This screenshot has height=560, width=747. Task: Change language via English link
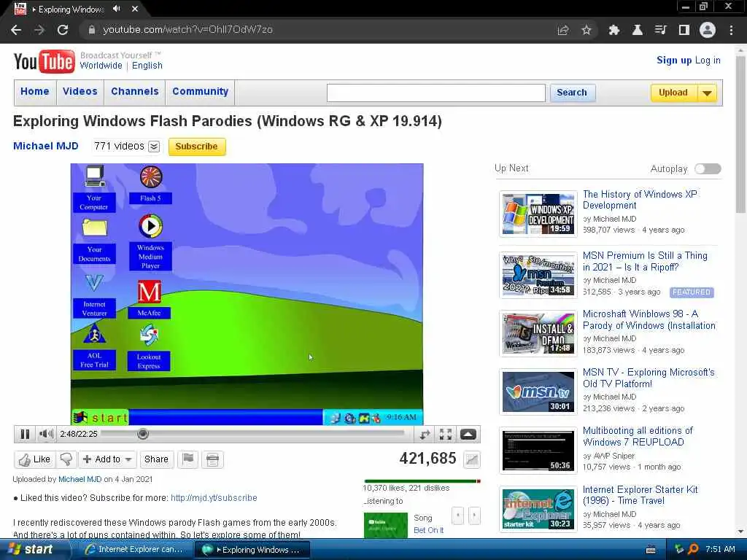[x=147, y=66]
